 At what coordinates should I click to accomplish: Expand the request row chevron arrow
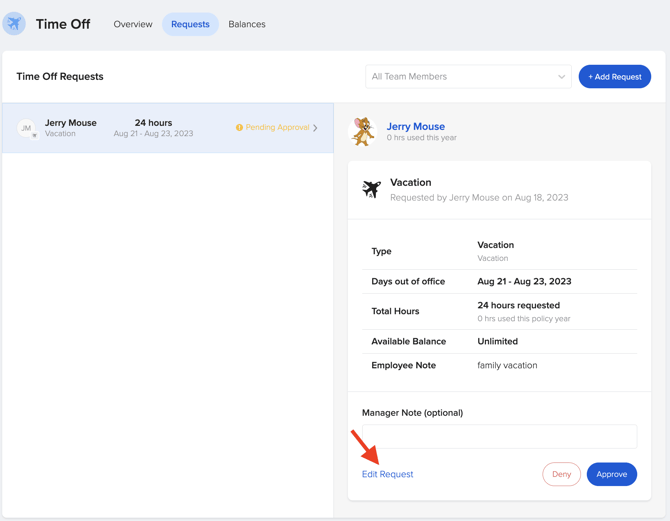coord(316,128)
